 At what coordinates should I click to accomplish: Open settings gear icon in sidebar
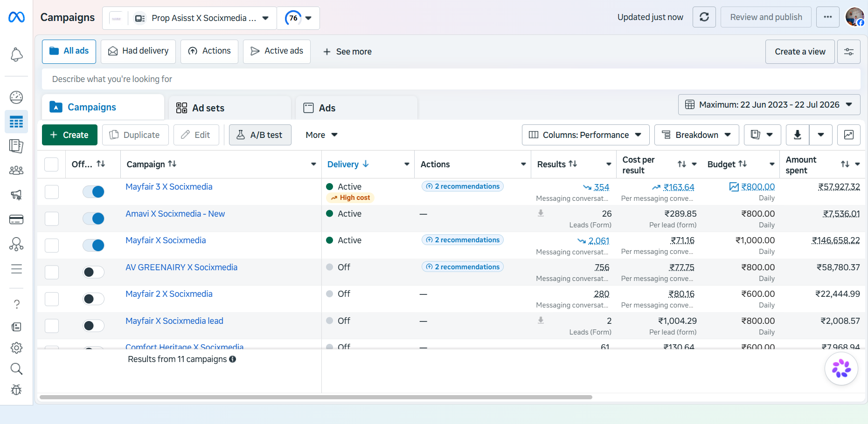[x=16, y=348]
